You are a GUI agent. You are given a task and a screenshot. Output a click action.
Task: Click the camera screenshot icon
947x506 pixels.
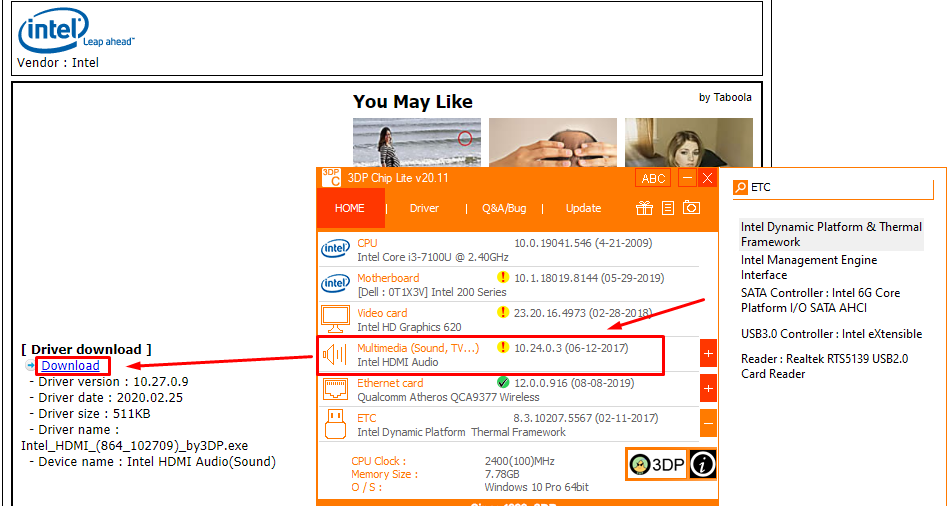[x=692, y=208]
